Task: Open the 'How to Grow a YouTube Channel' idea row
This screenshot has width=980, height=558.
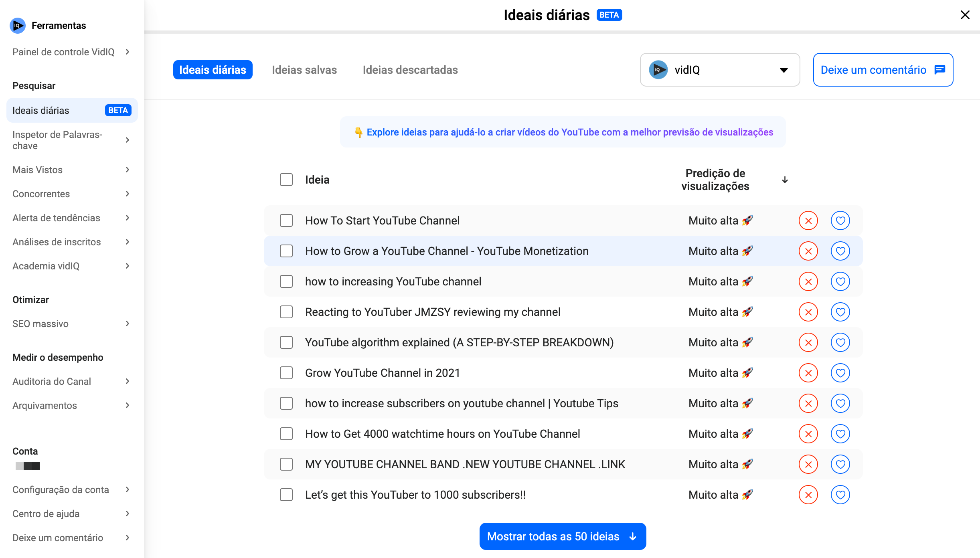Action: click(446, 251)
